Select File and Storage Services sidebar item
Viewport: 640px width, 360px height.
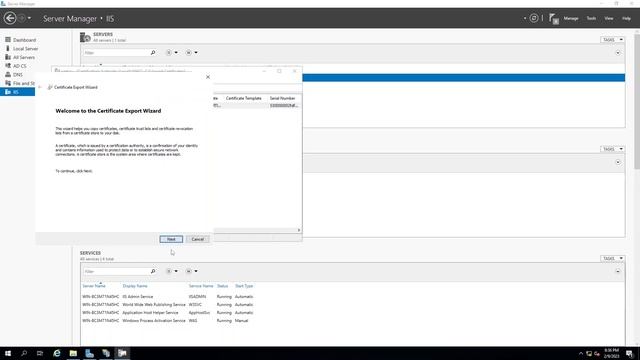tap(19, 83)
